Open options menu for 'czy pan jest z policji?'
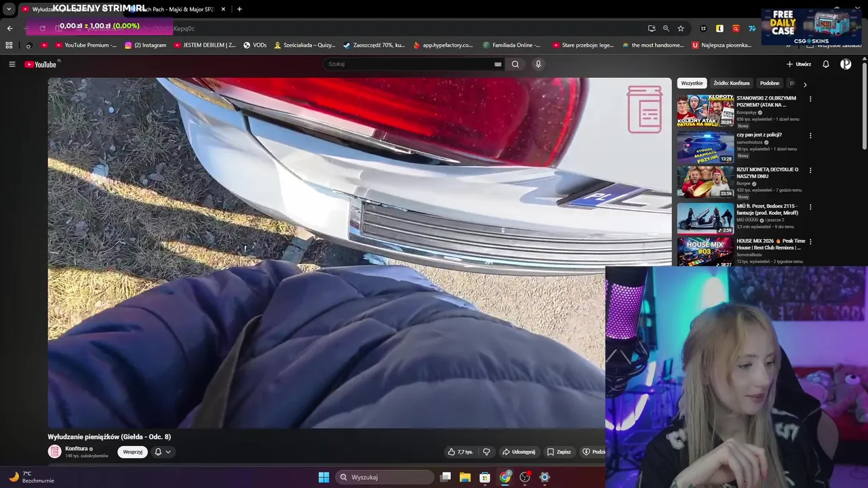 tap(810, 136)
